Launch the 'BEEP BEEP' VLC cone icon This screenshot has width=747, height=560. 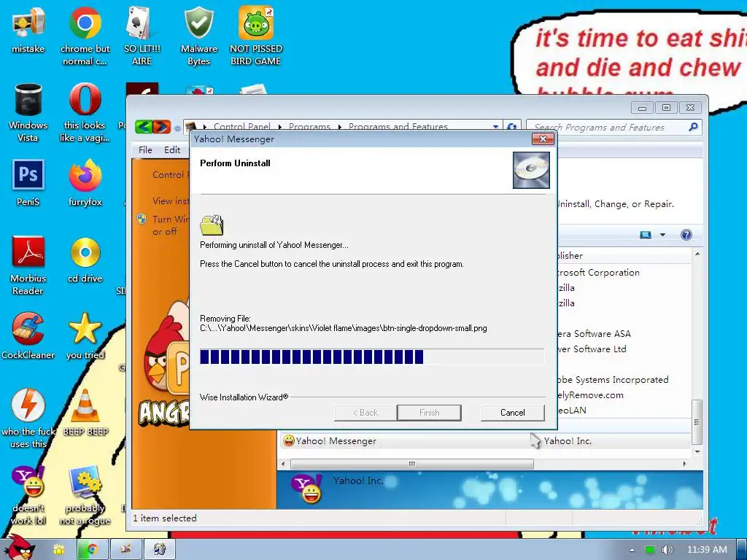click(x=85, y=413)
